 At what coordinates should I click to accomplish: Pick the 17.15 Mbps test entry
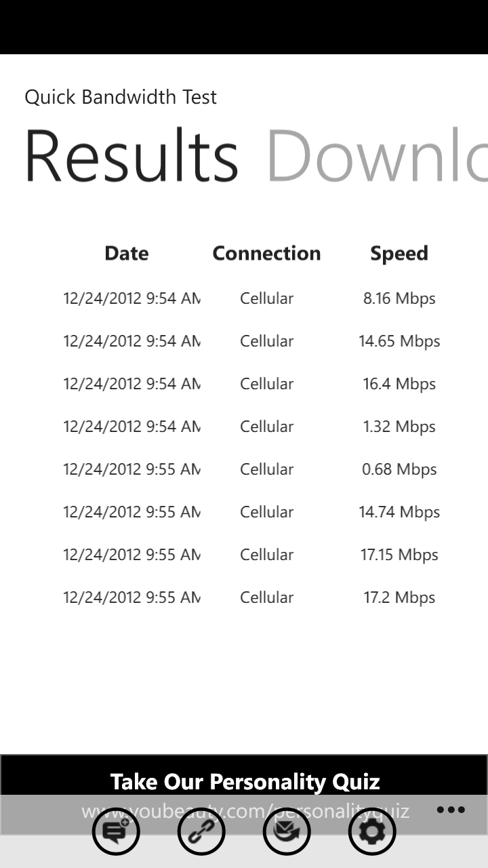pos(399,555)
